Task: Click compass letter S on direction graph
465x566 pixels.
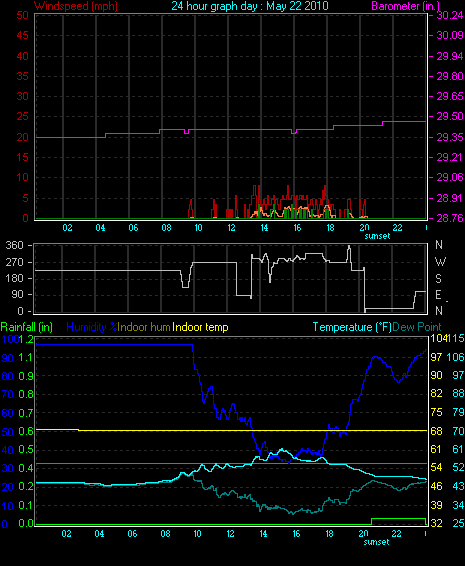Action: coord(438,278)
